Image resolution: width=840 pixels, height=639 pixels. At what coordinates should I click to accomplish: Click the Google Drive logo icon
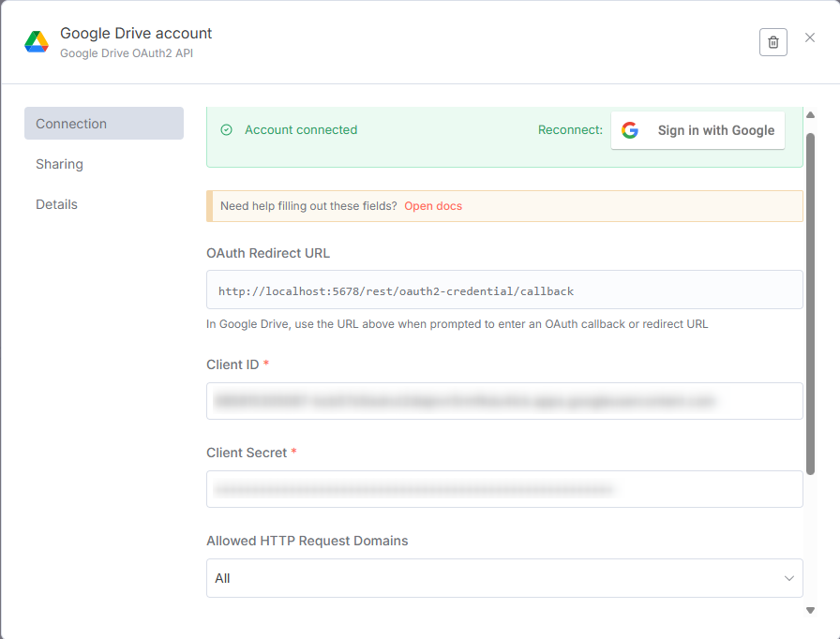37,42
